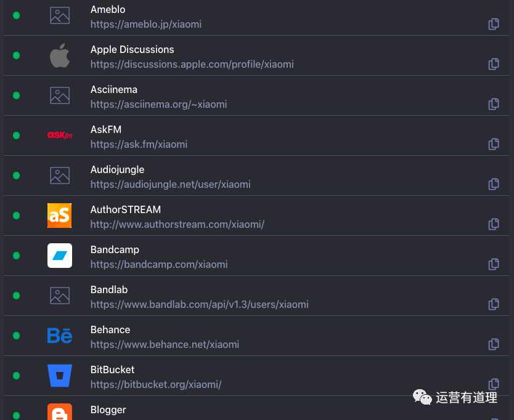The image size is (514, 420).
Task: Copy the AskFM profile URL
Action: pyautogui.click(x=494, y=144)
